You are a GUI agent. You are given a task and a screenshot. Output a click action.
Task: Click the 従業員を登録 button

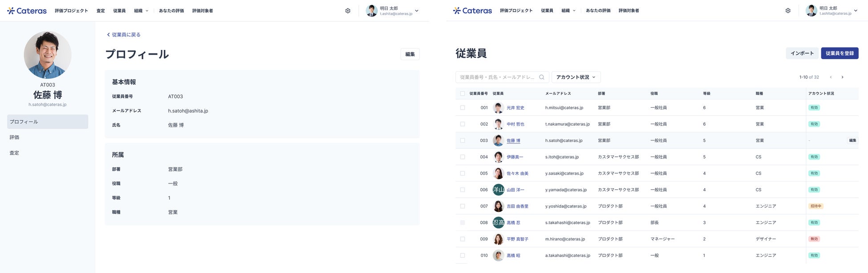840,53
